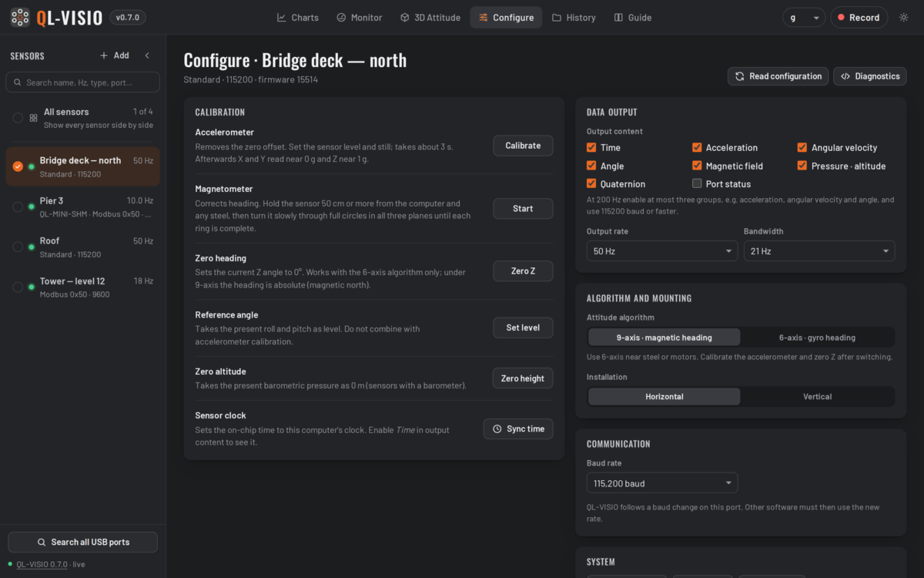Click the 10.0 Hz rate of Pier 3
Viewport: 924px width, 578px height.
140,201
